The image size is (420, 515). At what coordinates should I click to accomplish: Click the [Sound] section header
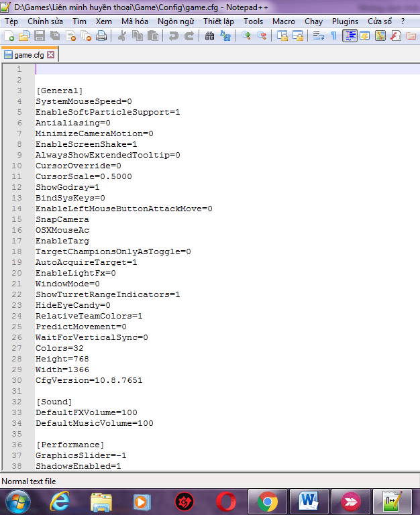tap(54, 402)
